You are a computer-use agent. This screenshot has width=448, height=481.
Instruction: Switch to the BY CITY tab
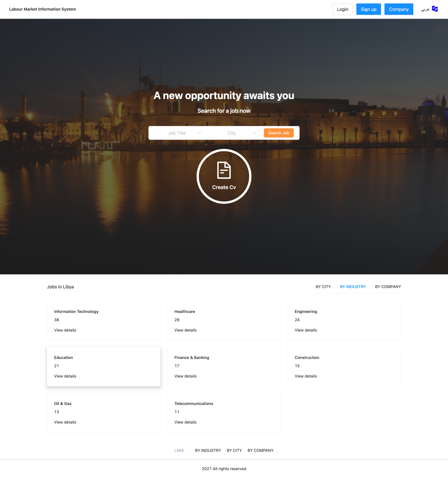pos(323,287)
